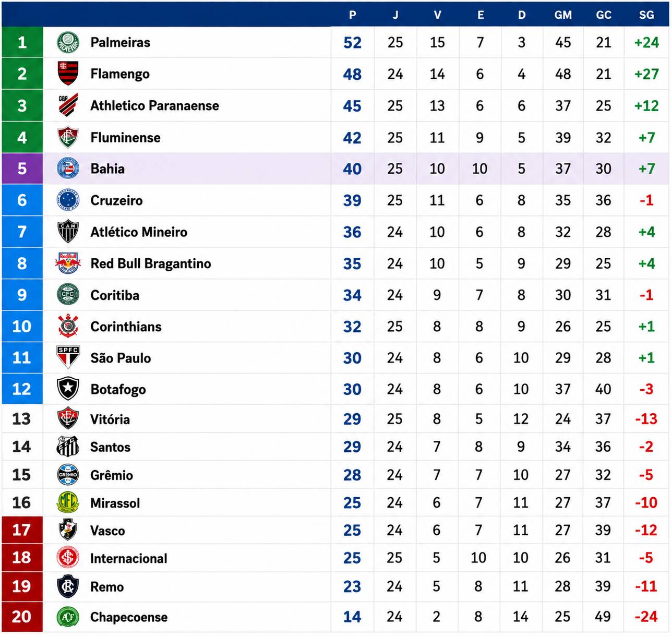Viewport: 672px width, 637px height.
Task: Click the Red Bull Bragantino logo
Action: pos(68,263)
